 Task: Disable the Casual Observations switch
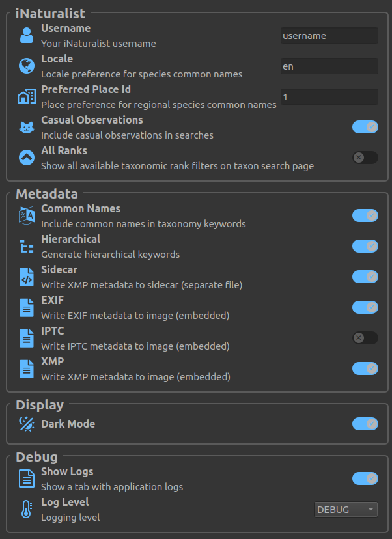tap(365, 127)
